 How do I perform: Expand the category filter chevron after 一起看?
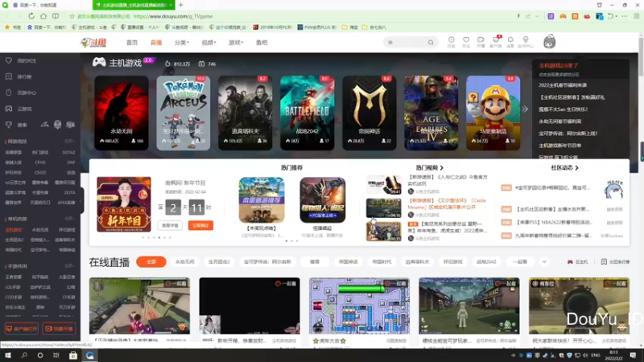[544, 261]
